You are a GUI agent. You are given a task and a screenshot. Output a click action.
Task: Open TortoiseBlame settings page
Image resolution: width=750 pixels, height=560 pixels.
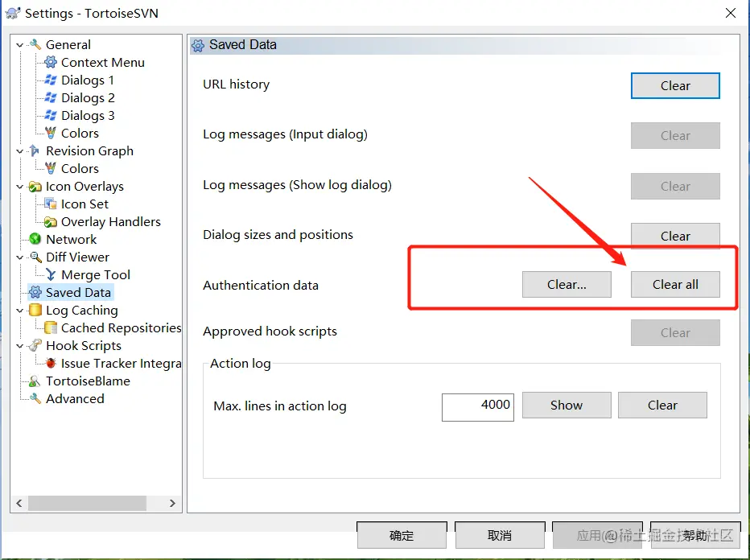88,381
